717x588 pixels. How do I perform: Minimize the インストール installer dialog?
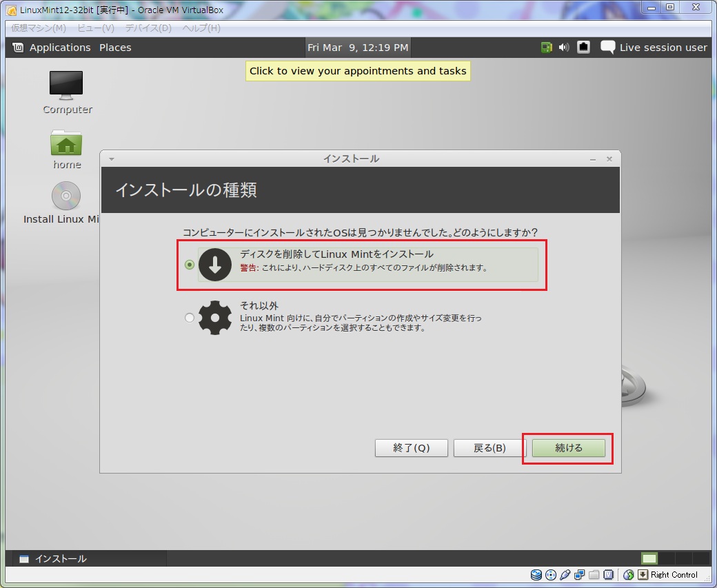[593, 159]
